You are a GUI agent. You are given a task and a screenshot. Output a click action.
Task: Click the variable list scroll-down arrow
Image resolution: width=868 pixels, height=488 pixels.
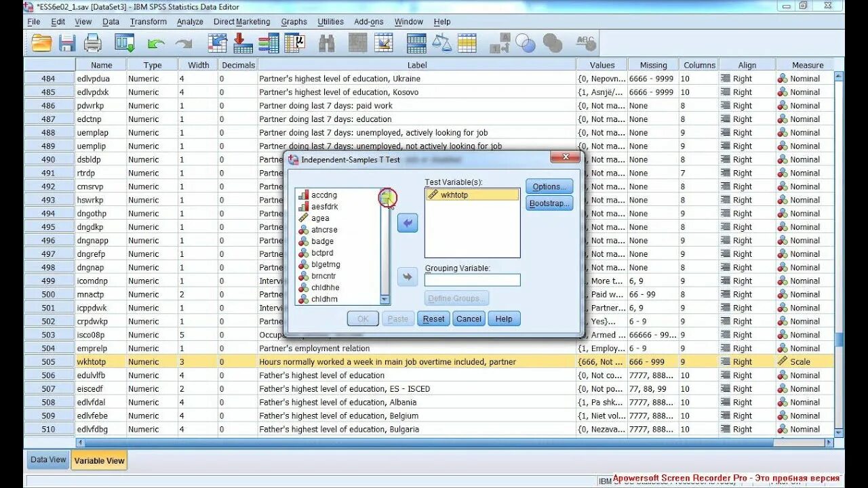385,300
